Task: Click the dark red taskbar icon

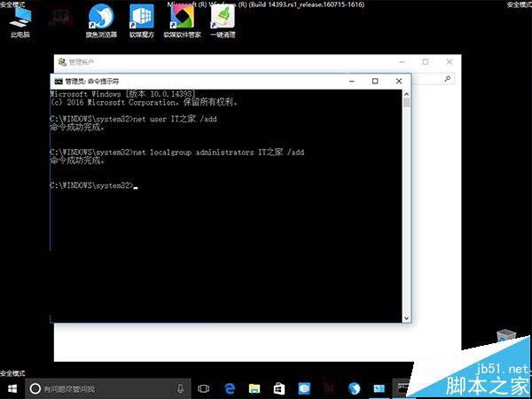Action: click(329, 388)
